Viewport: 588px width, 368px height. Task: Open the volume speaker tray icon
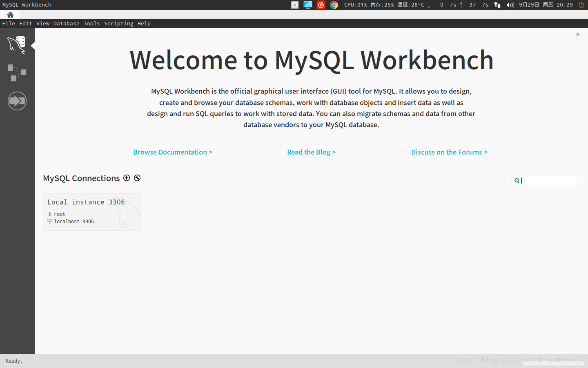(510, 5)
